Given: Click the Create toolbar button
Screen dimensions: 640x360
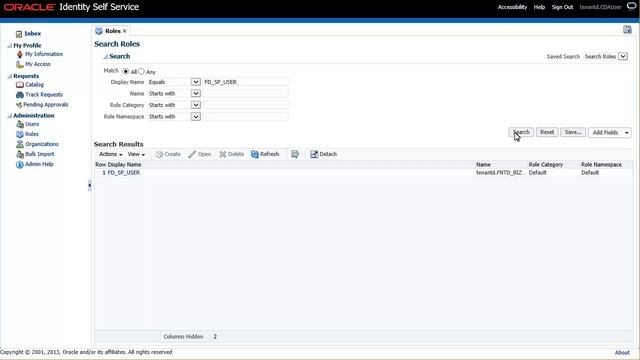Looking at the screenshot, I should [x=168, y=154].
